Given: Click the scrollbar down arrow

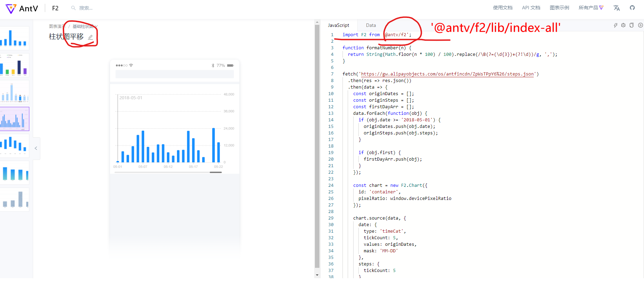Looking at the screenshot, I should pos(317,275).
